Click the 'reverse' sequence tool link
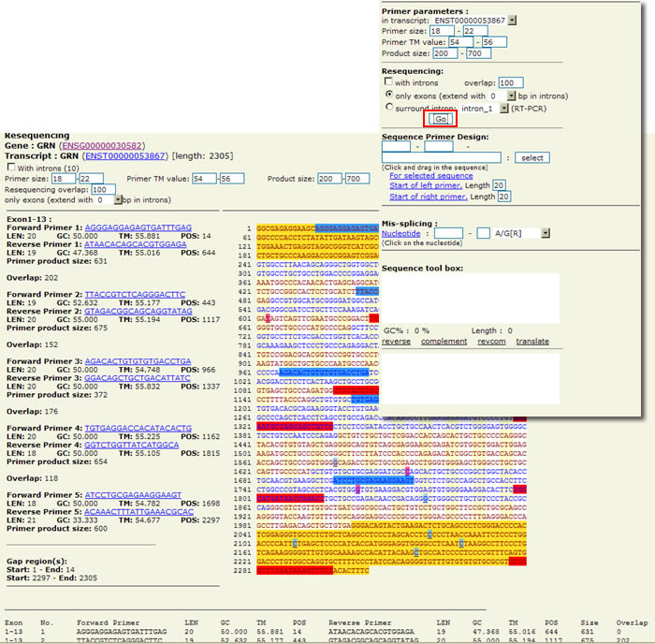 pyautogui.click(x=396, y=341)
